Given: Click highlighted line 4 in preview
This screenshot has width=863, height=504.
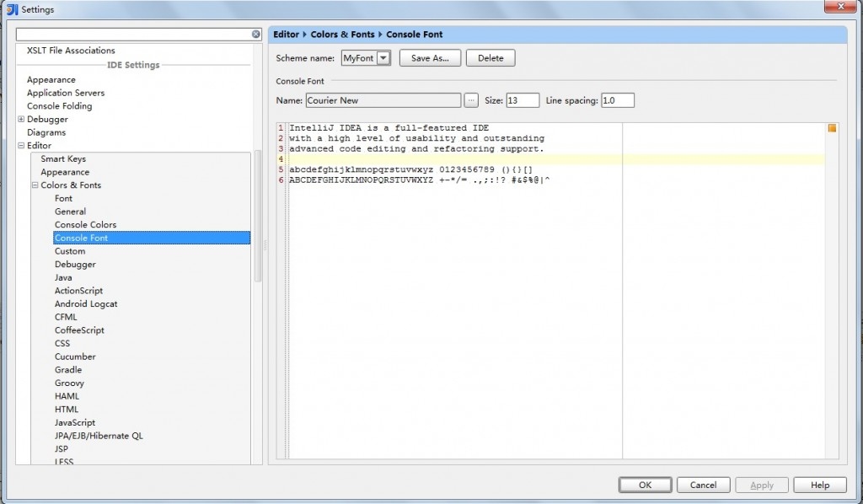Looking at the screenshot, I should 556,159.
